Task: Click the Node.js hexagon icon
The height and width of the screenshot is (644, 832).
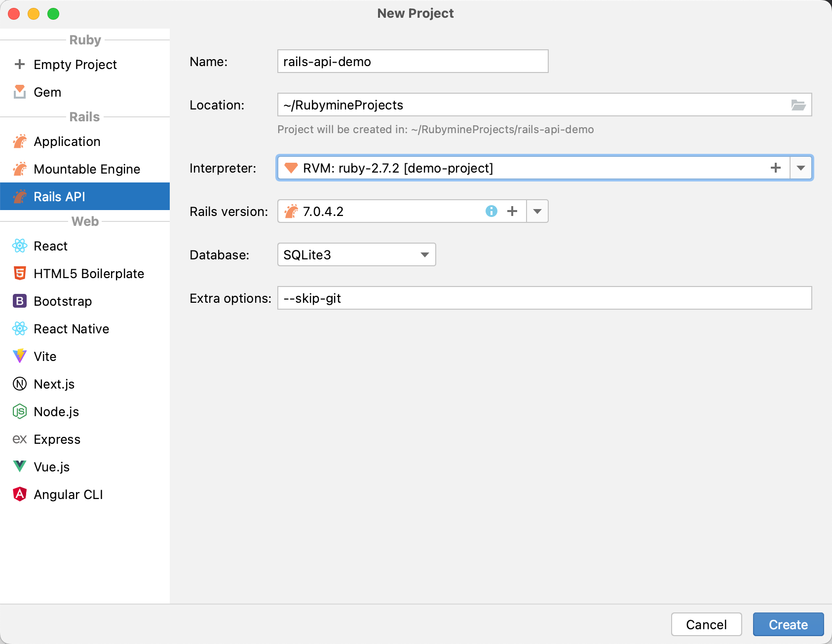Action: [20, 411]
